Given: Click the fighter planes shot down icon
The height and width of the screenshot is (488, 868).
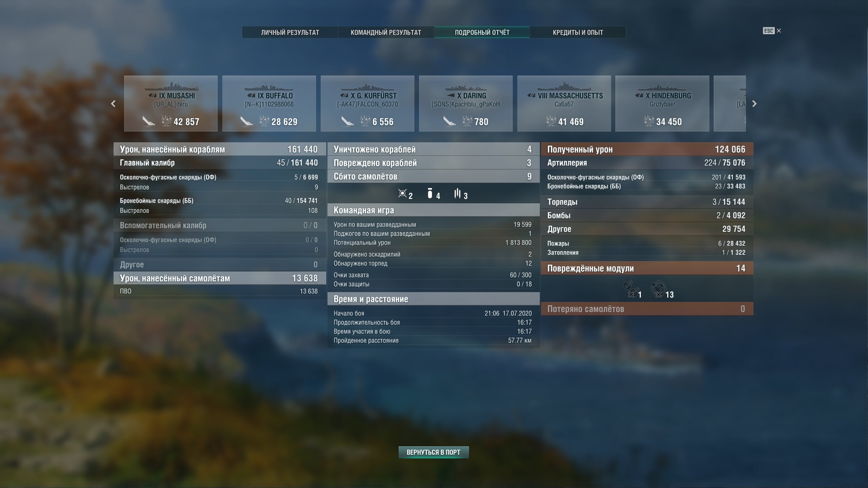Looking at the screenshot, I should [402, 194].
